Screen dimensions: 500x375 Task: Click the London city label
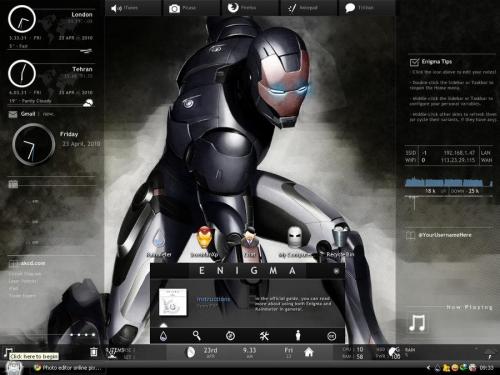(x=82, y=15)
